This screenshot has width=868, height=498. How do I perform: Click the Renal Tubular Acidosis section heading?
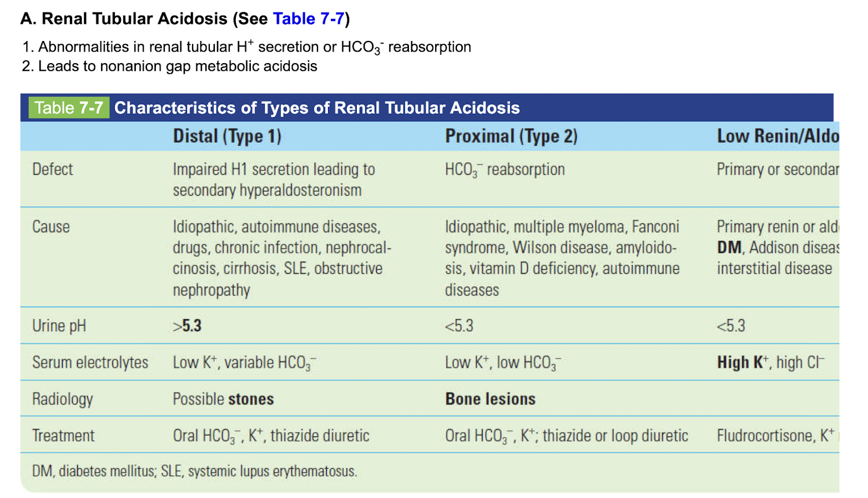pyautogui.click(x=134, y=19)
